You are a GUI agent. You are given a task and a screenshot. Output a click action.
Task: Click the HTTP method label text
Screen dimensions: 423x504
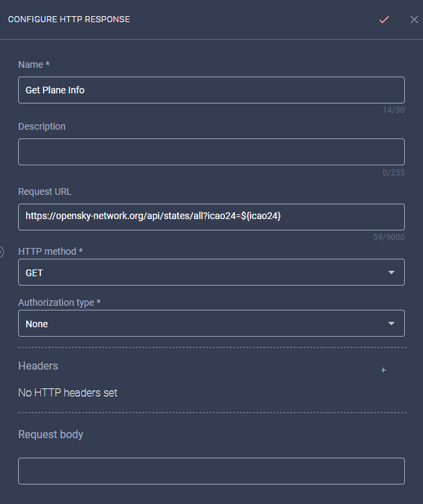click(50, 251)
